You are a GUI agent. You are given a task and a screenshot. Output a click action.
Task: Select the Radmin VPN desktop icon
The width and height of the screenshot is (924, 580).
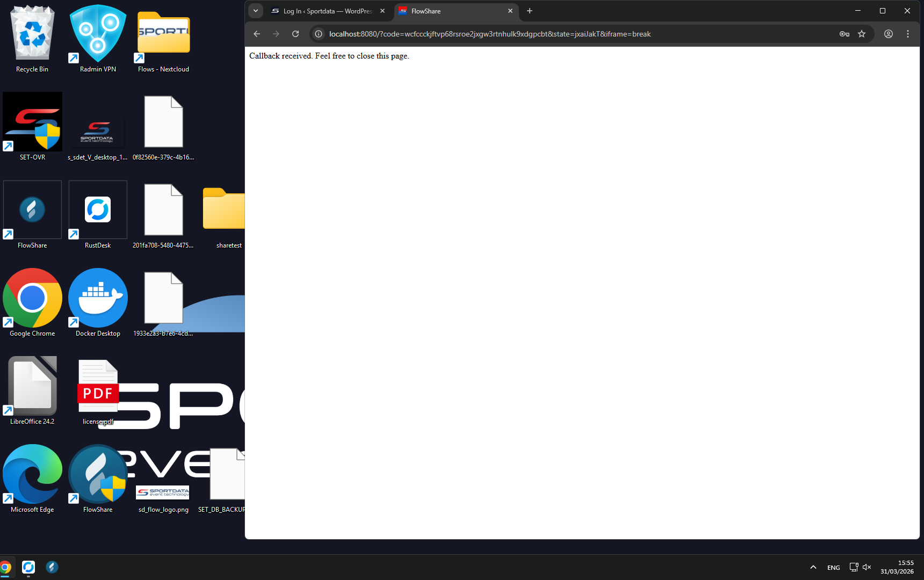tap(98, 35)
